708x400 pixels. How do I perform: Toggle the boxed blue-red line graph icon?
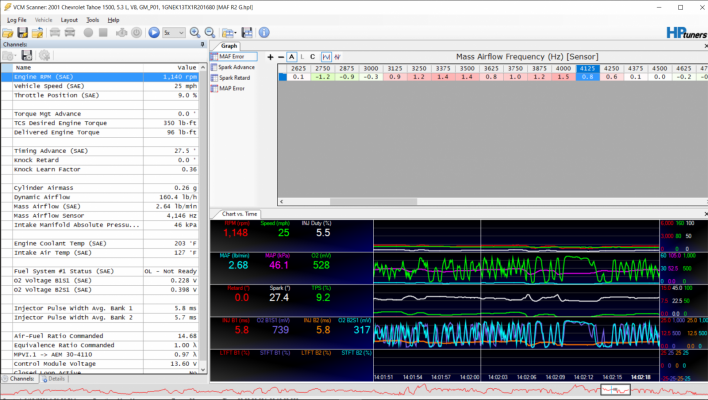pos(326,57)
